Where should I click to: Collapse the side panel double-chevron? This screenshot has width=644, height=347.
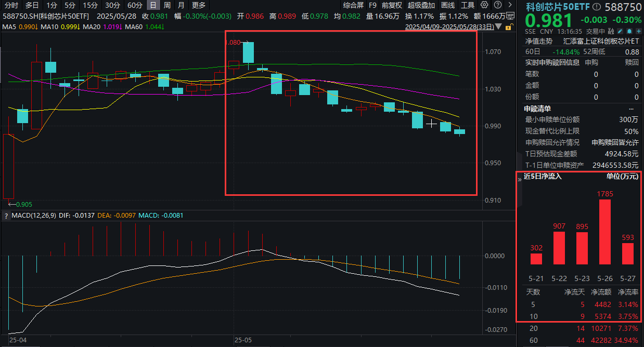click(x=519, y=179)
